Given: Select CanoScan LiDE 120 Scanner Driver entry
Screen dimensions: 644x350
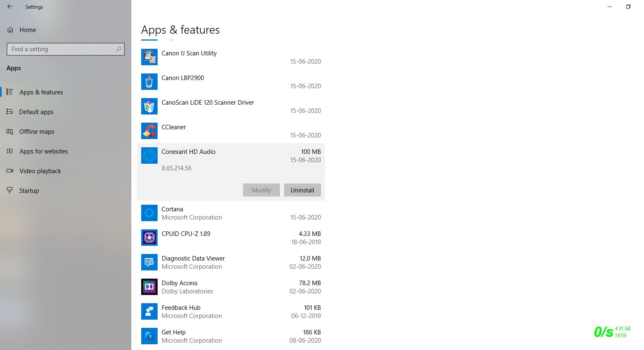Looking at the screenshot, I should [x=231, y=106].
